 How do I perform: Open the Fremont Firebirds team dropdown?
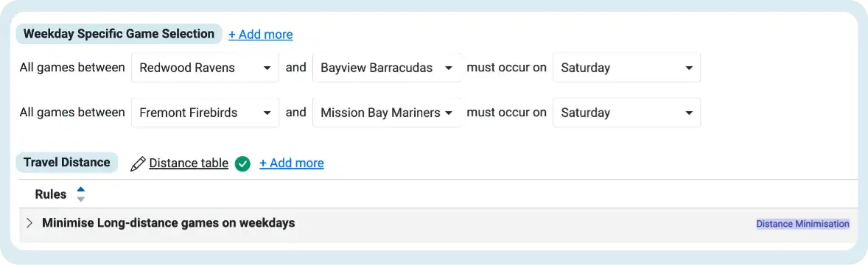click(205, 113)
